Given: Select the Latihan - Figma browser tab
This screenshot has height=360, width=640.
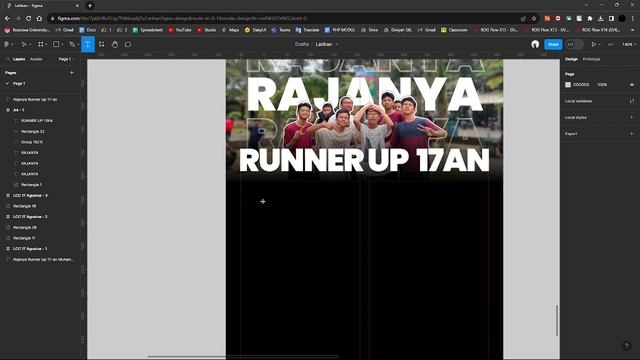Looking at the screenshot, I should tap(42, 6).
